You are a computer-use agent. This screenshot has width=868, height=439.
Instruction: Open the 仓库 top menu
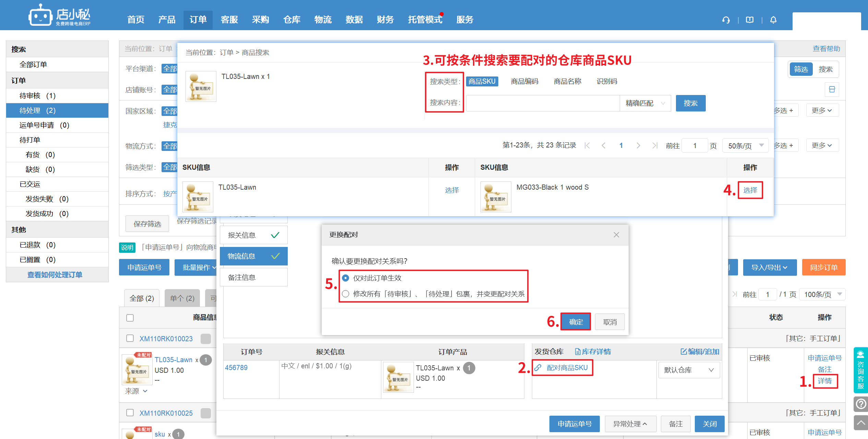[x=292, y=20]
